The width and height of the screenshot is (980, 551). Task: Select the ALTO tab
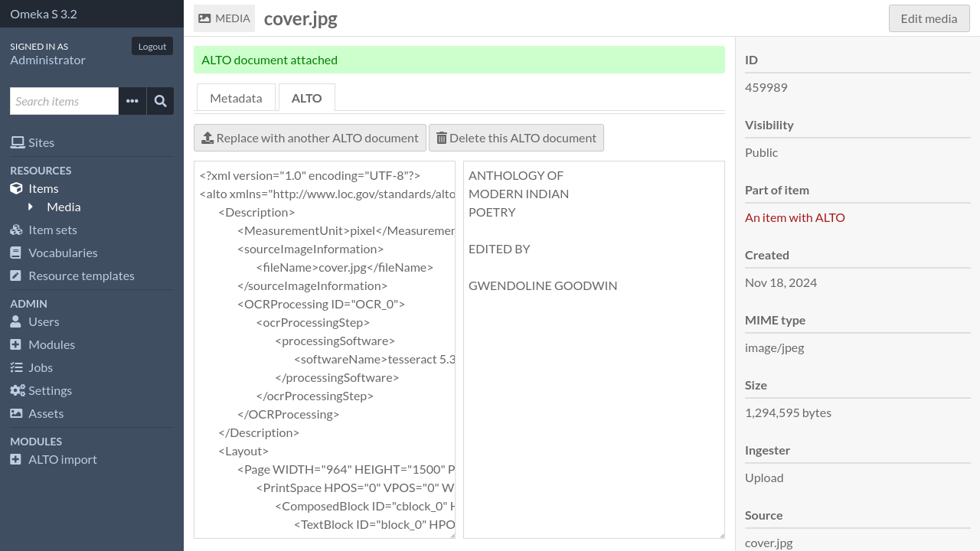point(306,97)
